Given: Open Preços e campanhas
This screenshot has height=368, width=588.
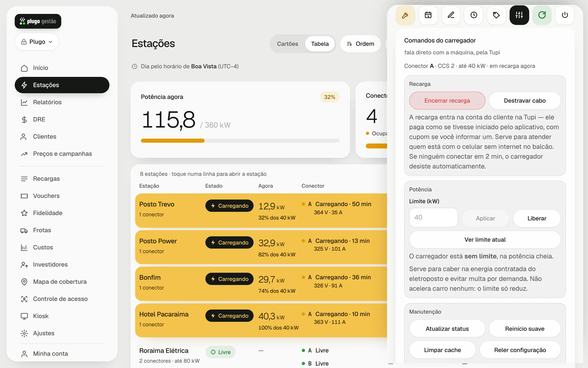Looking at the screenshot, I should 62,154.
